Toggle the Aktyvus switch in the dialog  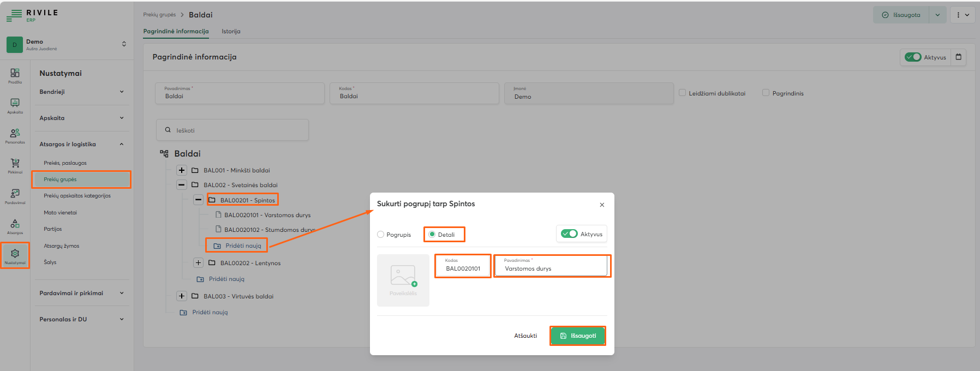tap(569, 234)
